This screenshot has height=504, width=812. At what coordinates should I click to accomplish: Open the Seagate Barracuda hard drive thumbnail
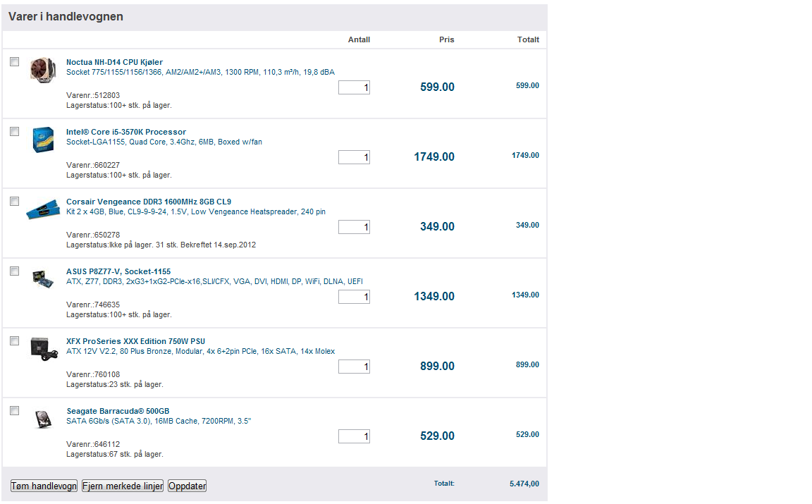[x=44, y=419]
